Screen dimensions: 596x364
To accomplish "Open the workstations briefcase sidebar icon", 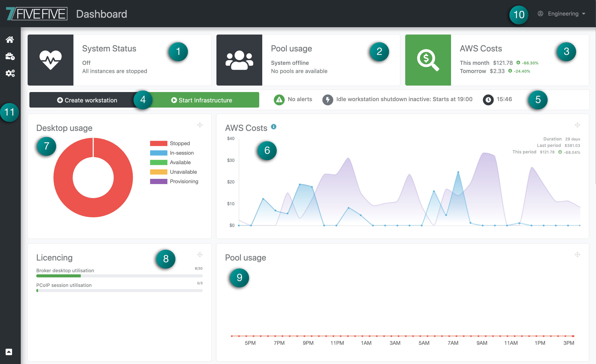I will [10, 56].
